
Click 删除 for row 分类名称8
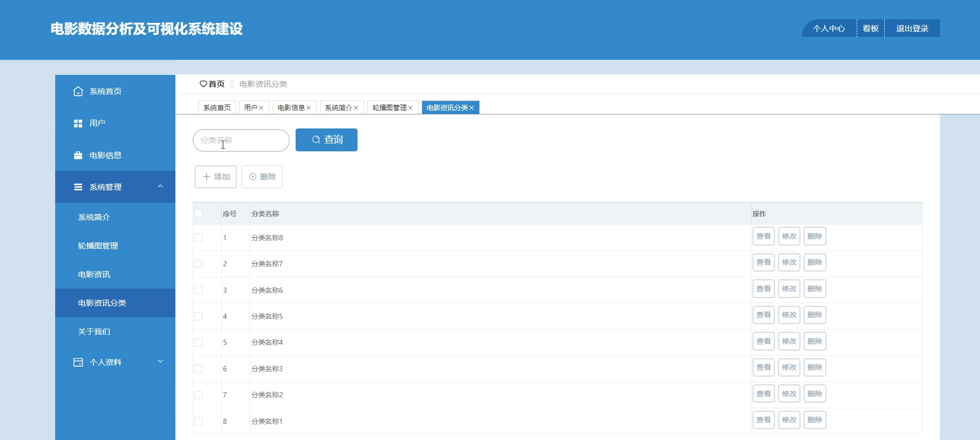[x=815, y=236]
